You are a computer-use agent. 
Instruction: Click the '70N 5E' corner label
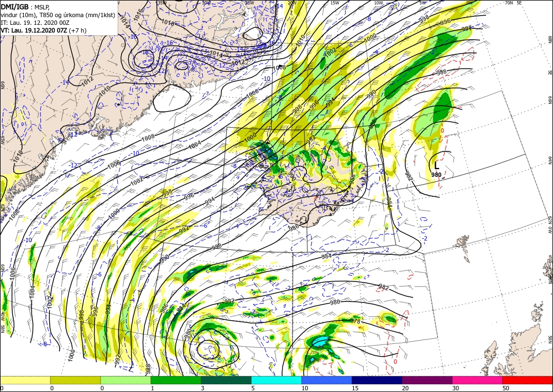click(513, 3)
